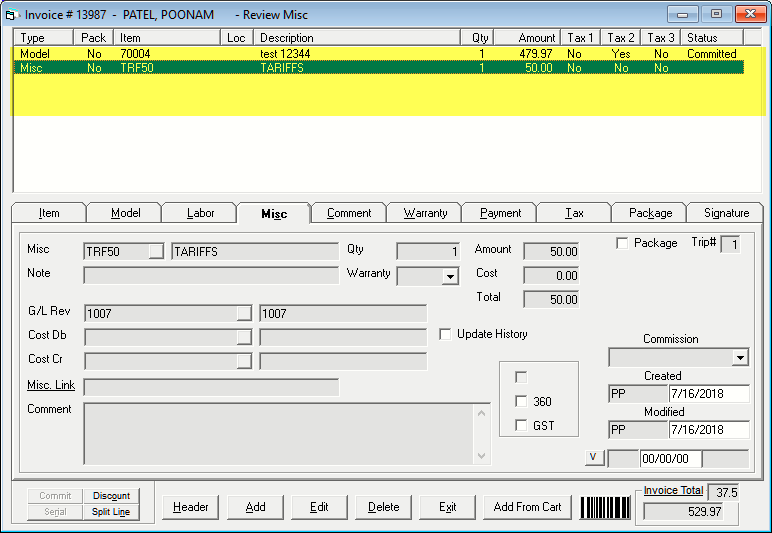Click the invoice window title icon
Screen dimensions: 772x533
pyautogui.click(x=12, y=15)
